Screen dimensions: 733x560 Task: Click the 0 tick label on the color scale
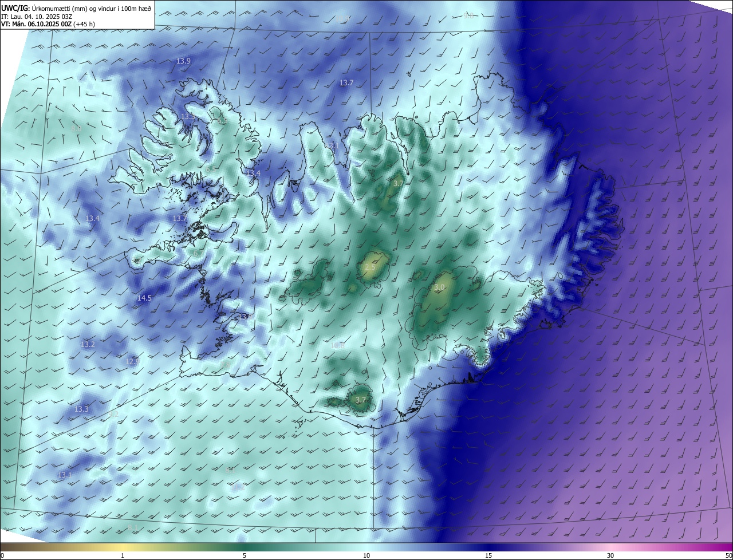click(x=2, y=555)
